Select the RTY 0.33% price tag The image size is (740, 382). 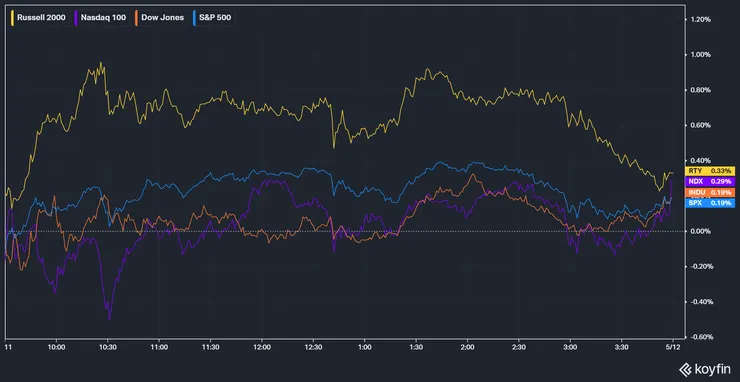pos(709,170)
